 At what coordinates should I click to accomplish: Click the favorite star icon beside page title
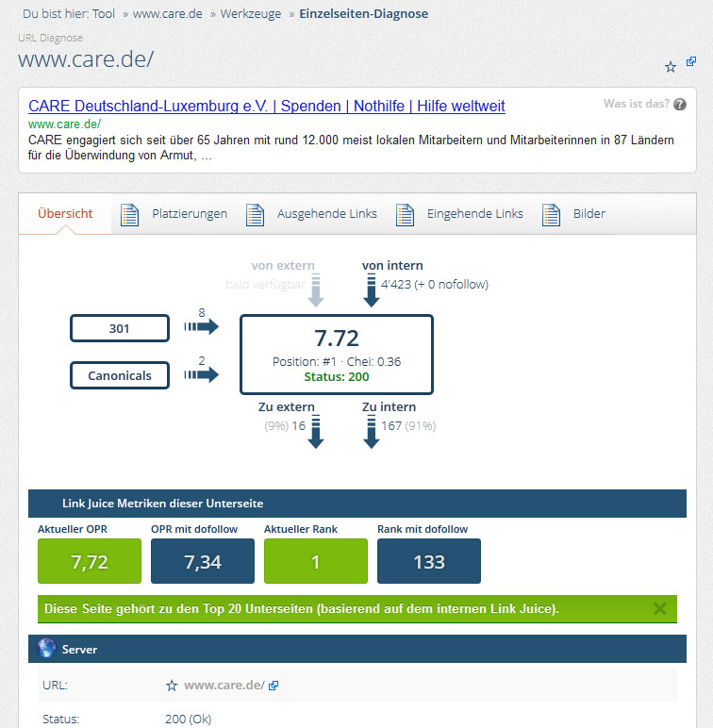pos(671,67)
